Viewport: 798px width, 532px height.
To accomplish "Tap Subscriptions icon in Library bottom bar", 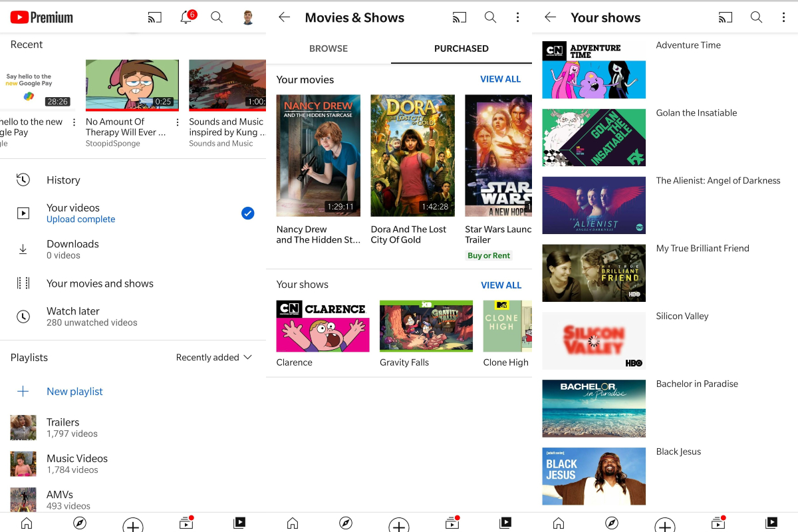I will coord(186,523).
